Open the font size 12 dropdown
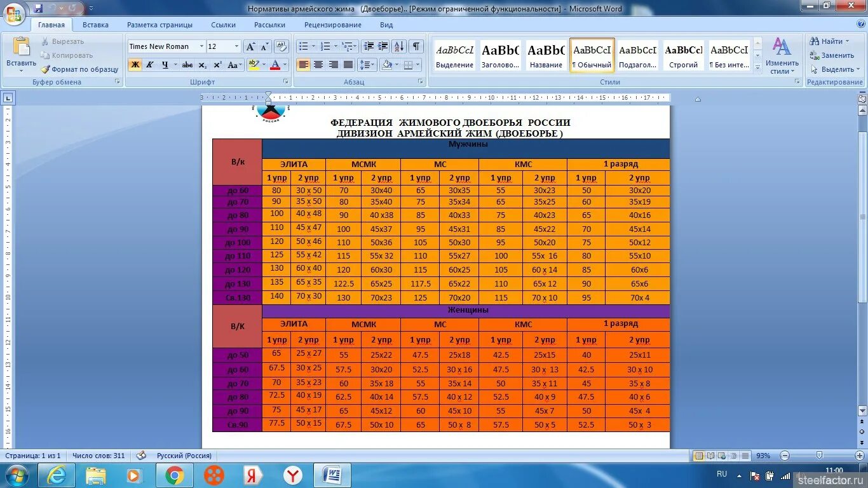This screenshot has height=488, width=868. pyautogui.click(x=237, y=46)
